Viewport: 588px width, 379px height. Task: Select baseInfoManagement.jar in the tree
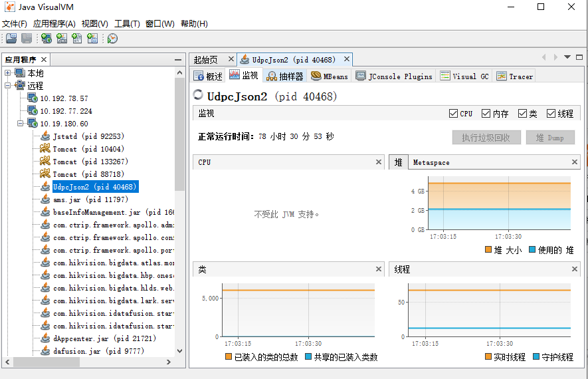click(x=113, y=212)
